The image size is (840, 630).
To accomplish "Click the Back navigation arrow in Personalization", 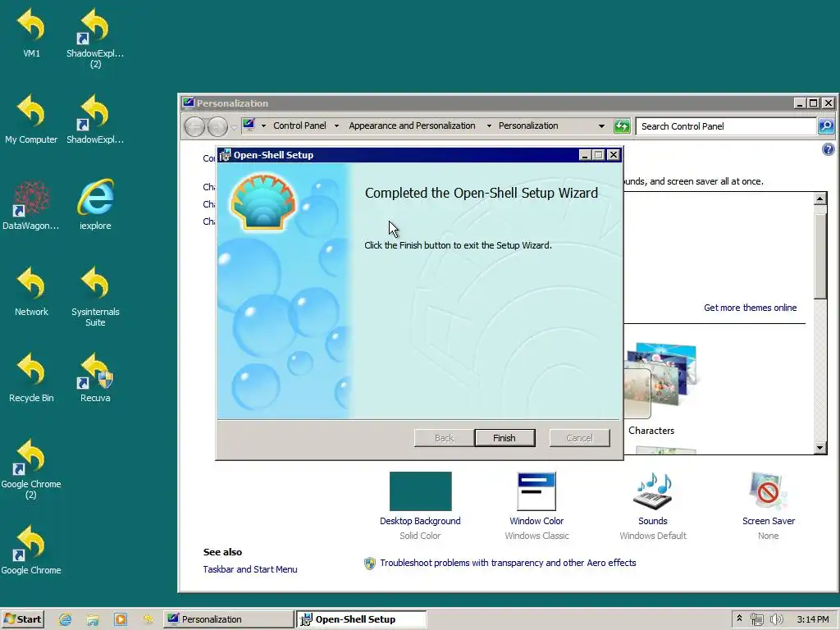I will (x=194, y=127).
